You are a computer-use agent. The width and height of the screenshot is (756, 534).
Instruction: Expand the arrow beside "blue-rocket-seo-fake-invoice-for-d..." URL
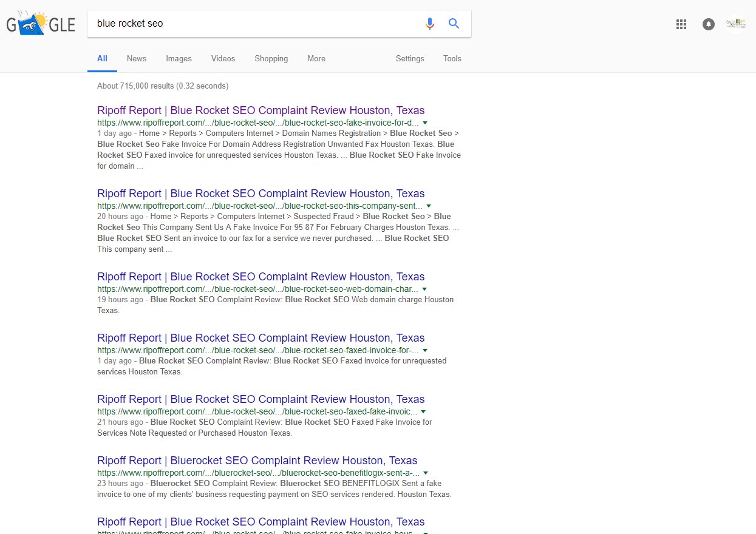point(425,123)
